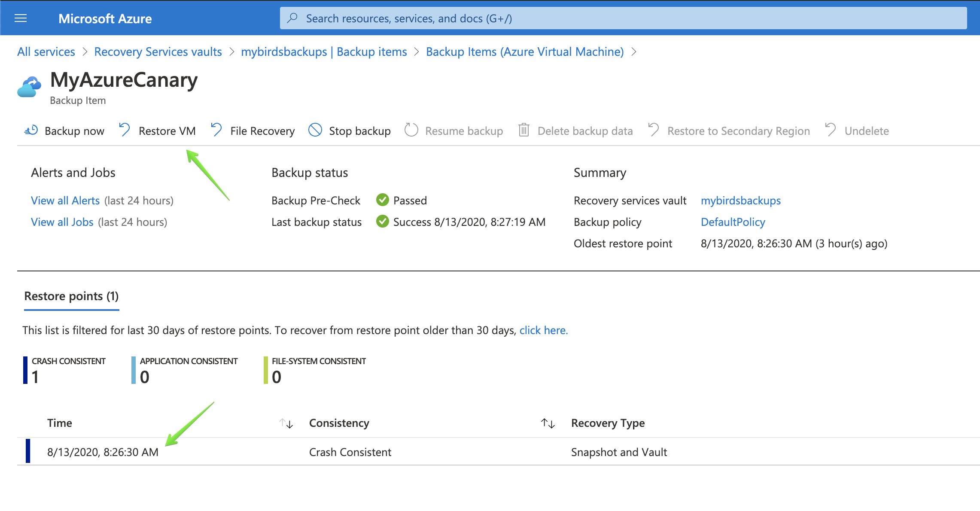The height and width of the screenshot is (511, 980).
Task: Click the Undelete arrow icon
Action: tap(831, 130)
